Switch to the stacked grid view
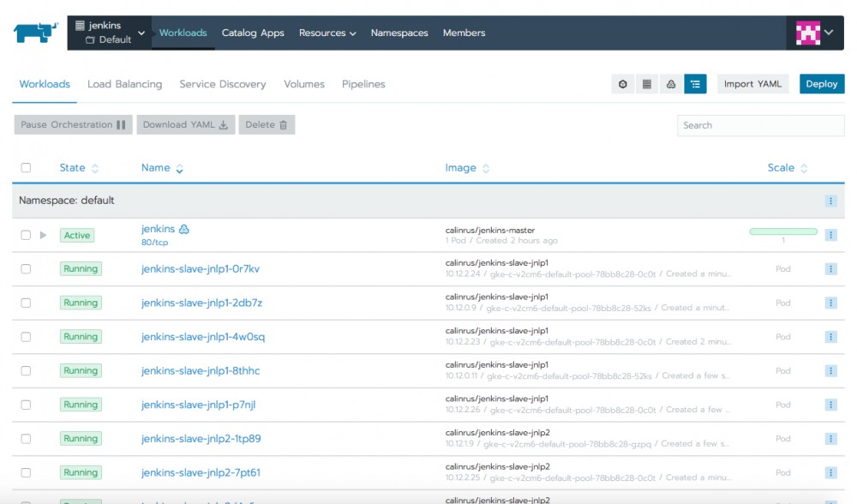 coord(647,83)
